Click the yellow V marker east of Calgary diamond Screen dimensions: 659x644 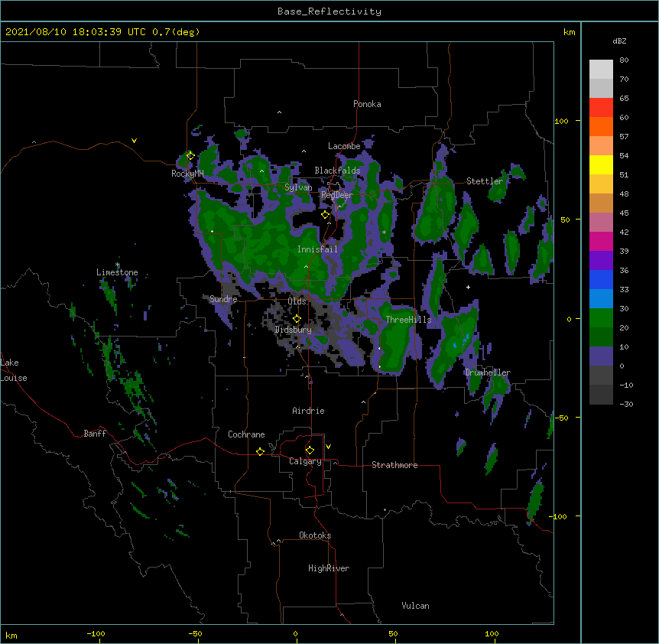pos(328,447)
